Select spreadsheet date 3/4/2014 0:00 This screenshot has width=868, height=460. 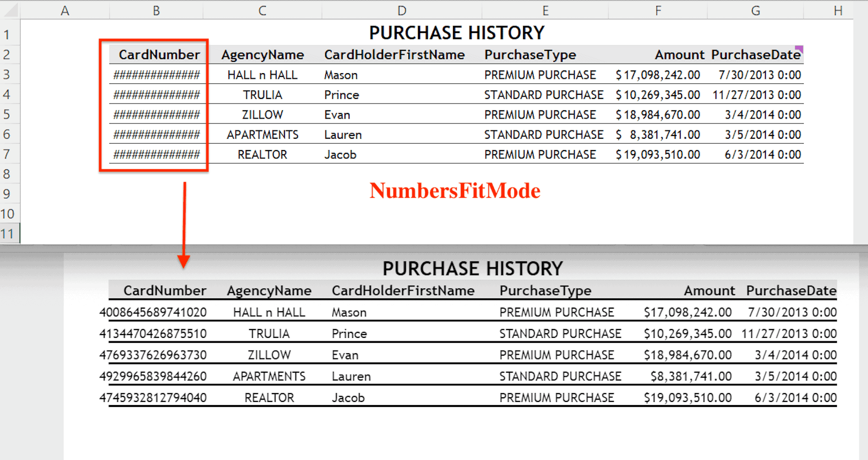(755, 114)
